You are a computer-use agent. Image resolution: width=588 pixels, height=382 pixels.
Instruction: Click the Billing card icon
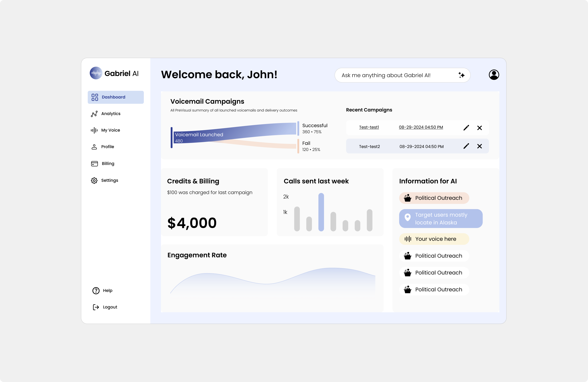(94, 164)
